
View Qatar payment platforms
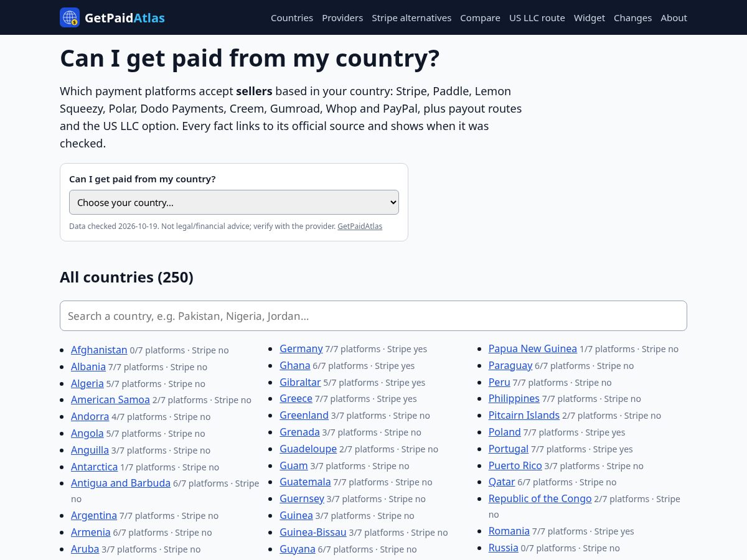point(502,482)
